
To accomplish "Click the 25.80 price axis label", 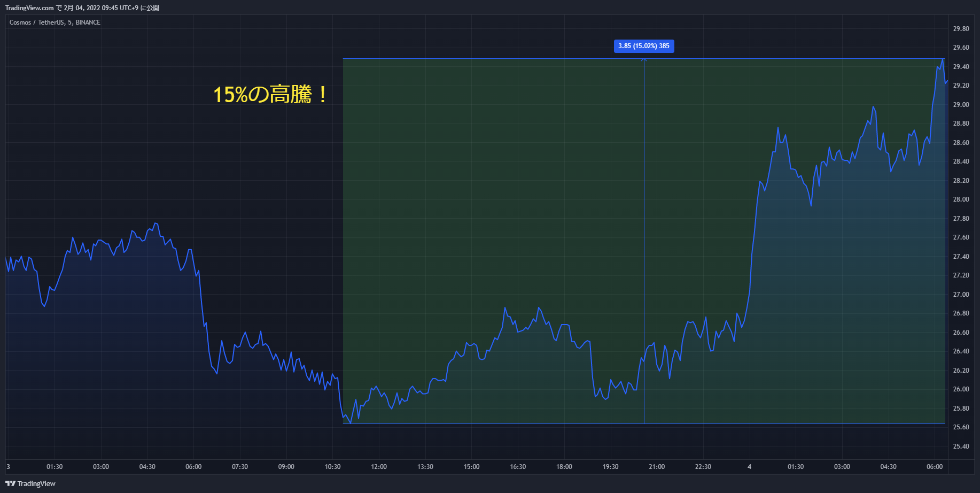I will (x=961, y=409).
